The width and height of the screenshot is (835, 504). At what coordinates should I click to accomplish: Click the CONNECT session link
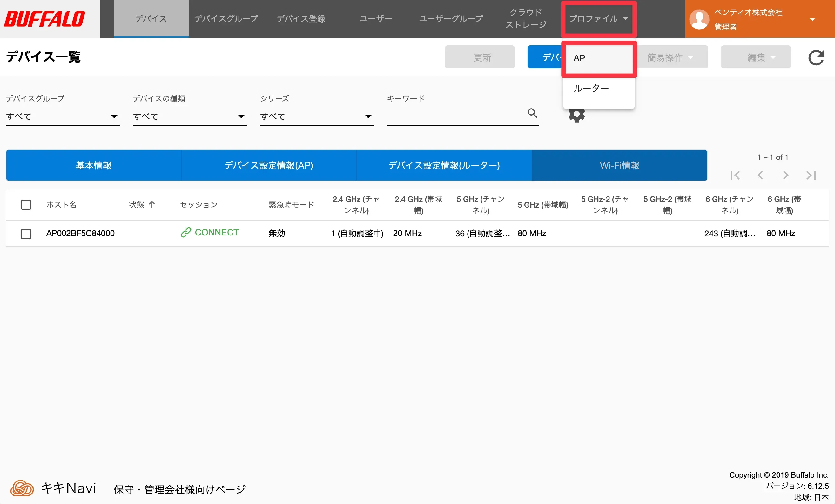(210, 233)
